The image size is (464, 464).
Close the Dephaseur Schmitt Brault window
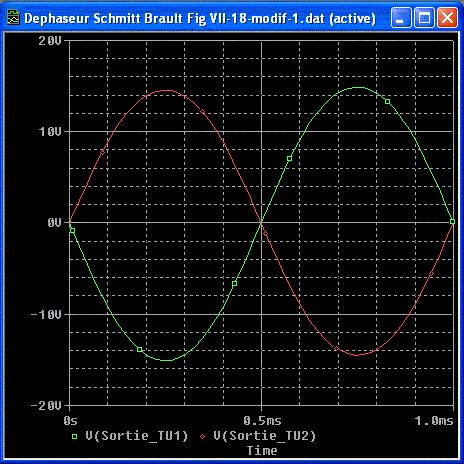[x=447, y=17]
